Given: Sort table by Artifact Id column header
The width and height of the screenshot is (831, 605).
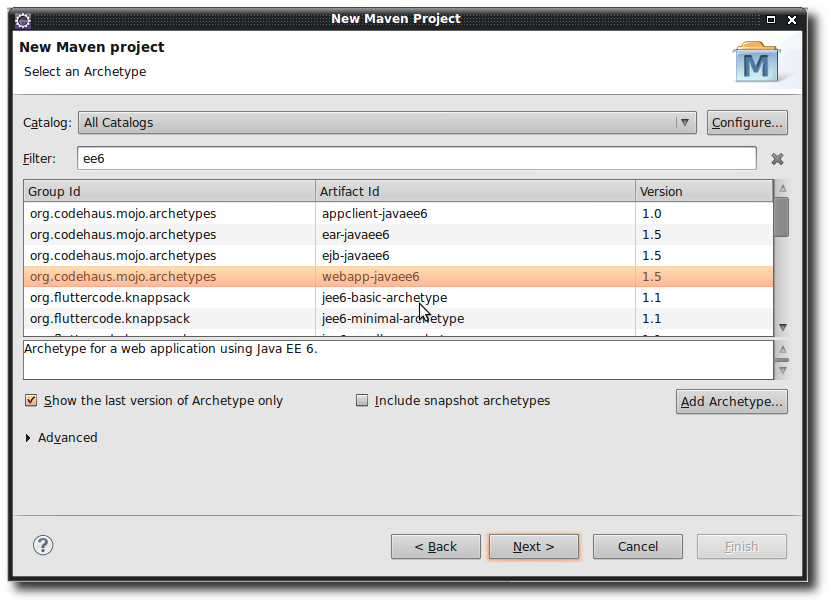Looking at the screenshot, I should 475,191.
